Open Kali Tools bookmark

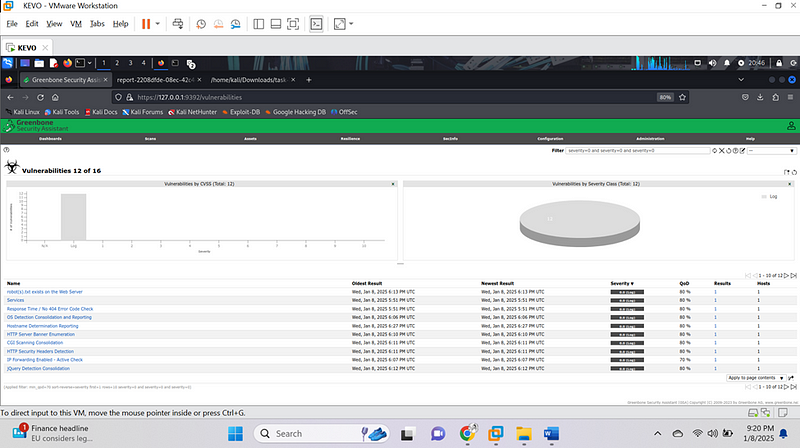(62, 112)
